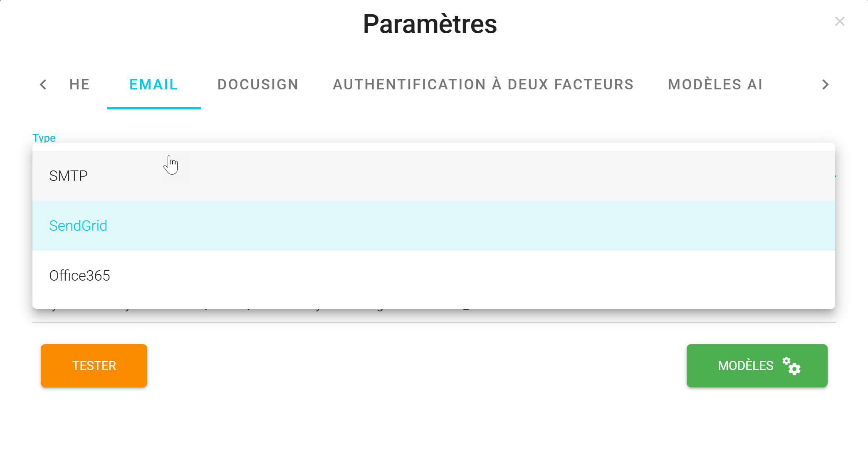Open the DOCUSIGN tab
Image resolution: width=868 pixels, height=449 pixels.
click(258, 84)
